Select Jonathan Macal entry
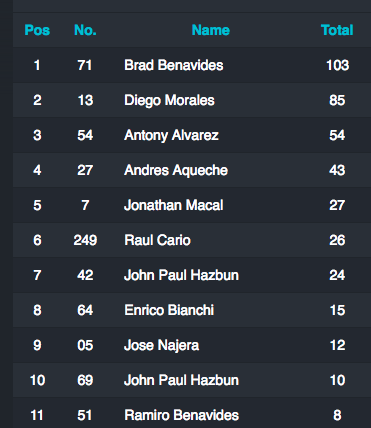This screenshot has width=371, height=428. point(174,205)
